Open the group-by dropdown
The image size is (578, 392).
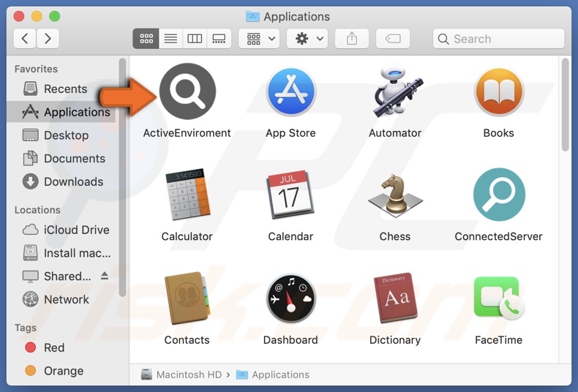(x=259, y=38)
